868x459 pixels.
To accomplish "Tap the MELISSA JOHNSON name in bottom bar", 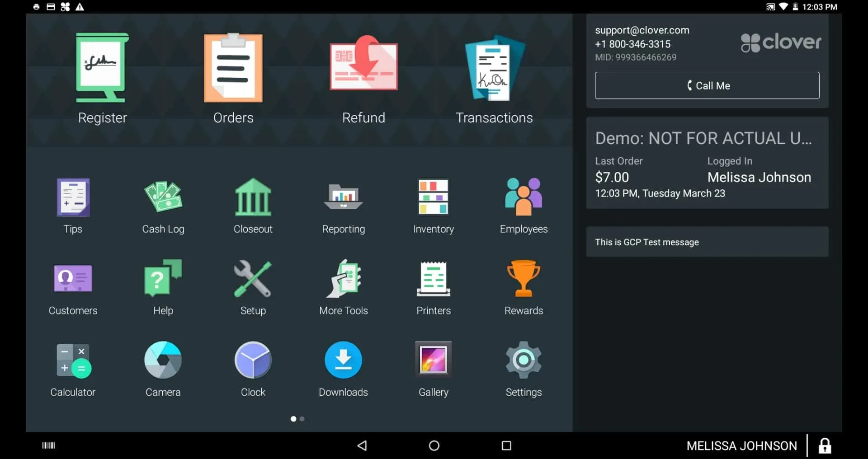I will pyautogui.click(x=742, y=446).
